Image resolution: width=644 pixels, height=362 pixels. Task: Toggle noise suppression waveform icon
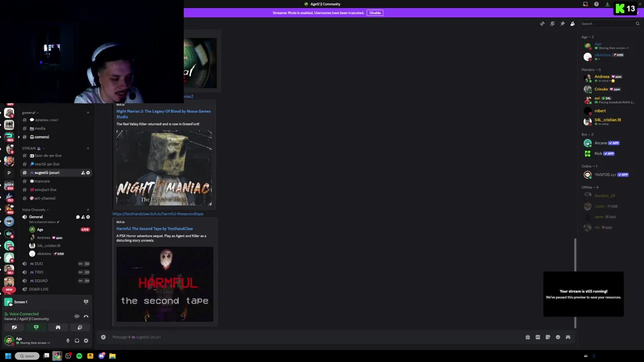coord(76,316)
